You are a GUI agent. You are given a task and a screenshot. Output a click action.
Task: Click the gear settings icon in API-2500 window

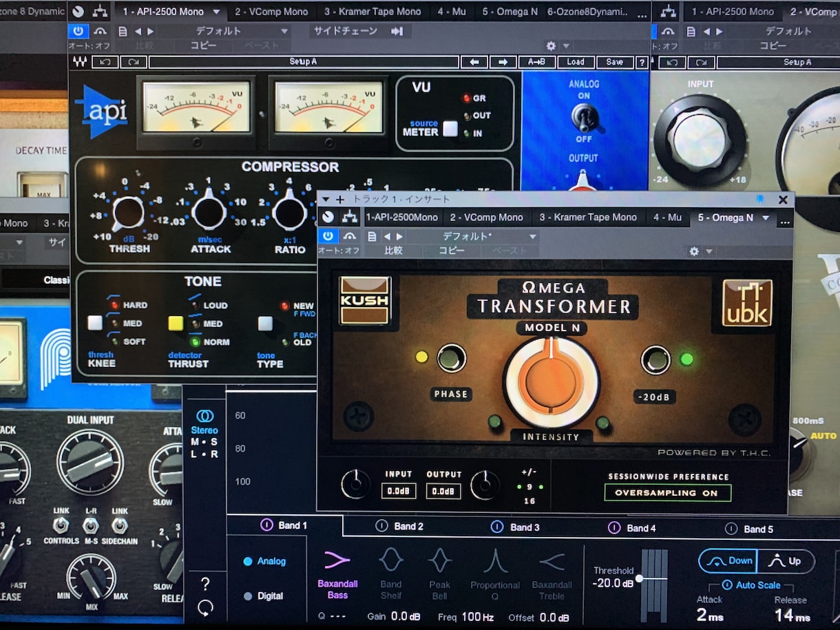pyautogui.click(x=551, y=45)
